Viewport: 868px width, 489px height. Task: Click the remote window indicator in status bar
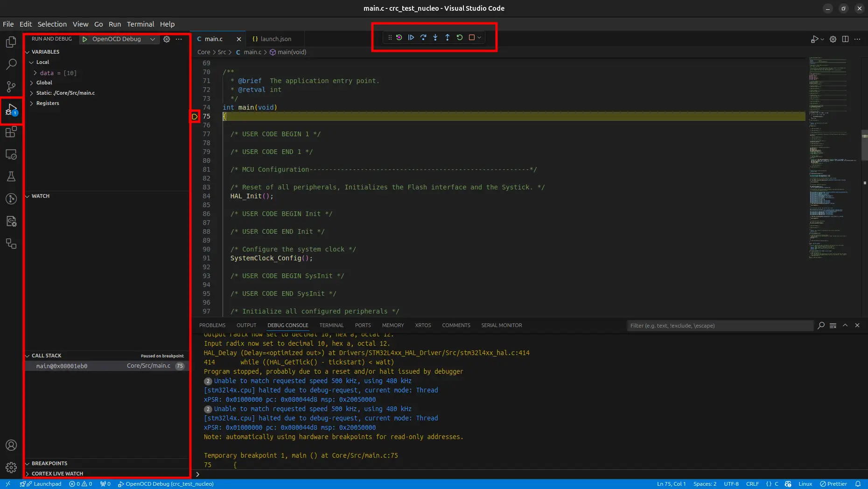pos(8,484)
